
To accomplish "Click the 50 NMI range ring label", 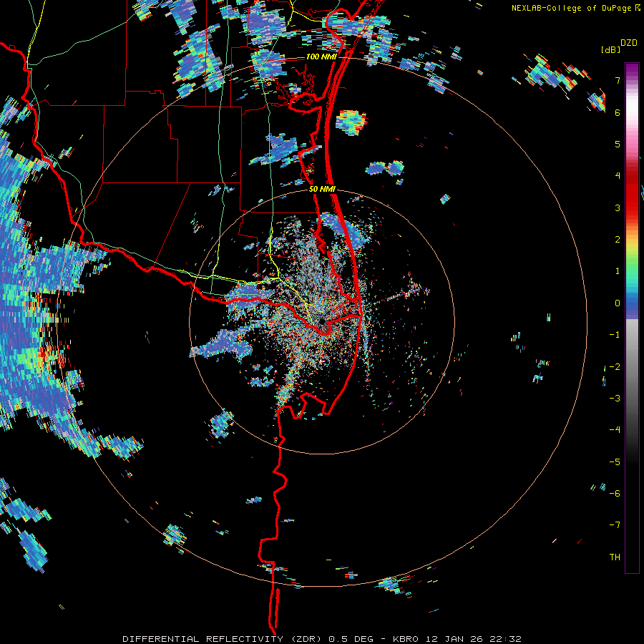I will click(x=322, y=190).
